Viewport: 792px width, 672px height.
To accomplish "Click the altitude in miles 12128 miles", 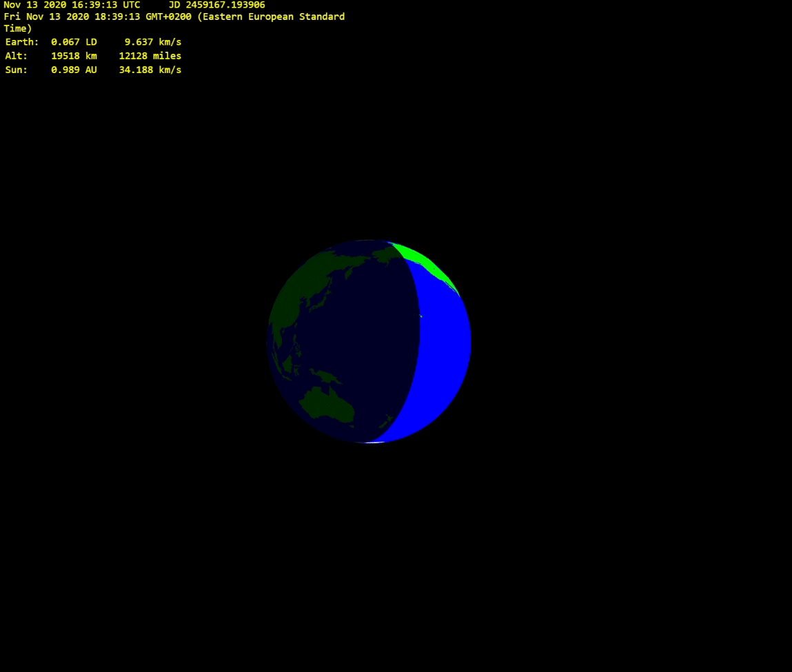I will [150, 56].
